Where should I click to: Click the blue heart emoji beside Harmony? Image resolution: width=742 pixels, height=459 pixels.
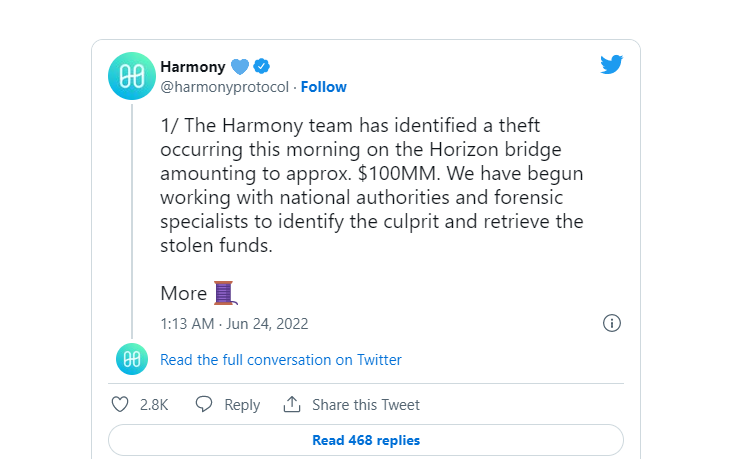click(x=240, y=67)
